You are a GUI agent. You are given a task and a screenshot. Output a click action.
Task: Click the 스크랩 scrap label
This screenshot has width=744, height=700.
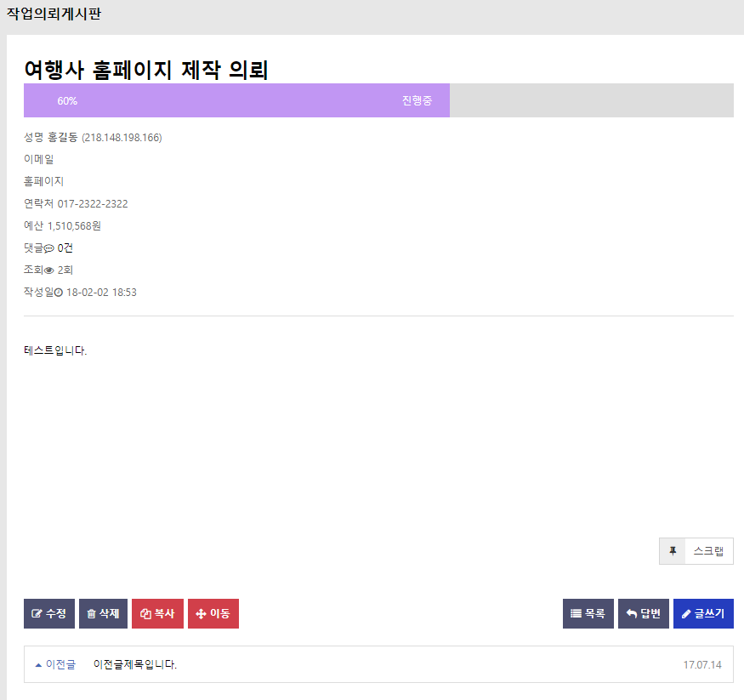[x=708, y=551]
